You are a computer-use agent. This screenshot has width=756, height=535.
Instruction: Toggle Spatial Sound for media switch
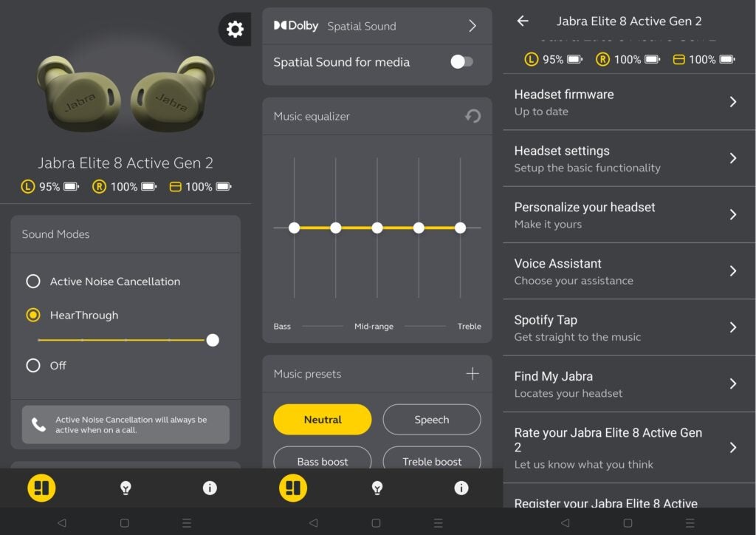[x=462, y=62]
